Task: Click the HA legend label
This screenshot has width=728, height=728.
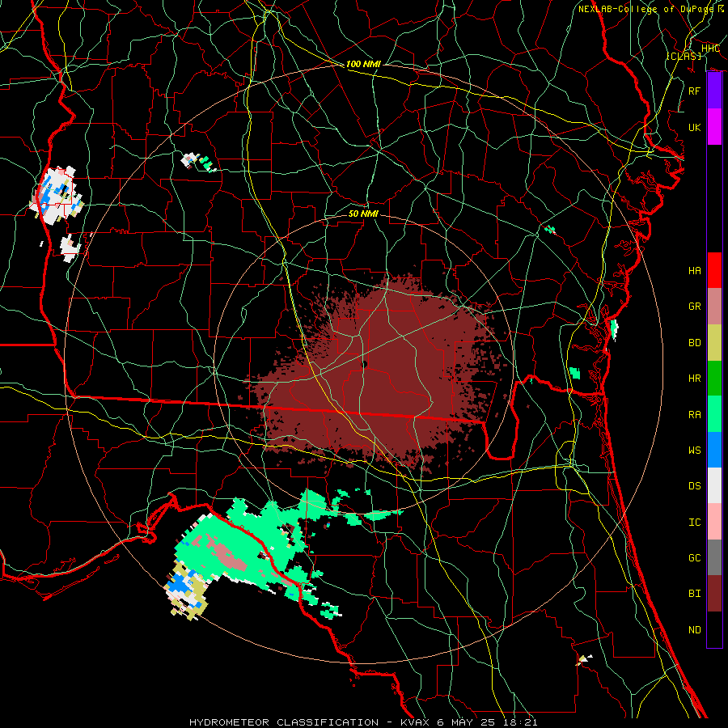Action: tap(695, 271)
